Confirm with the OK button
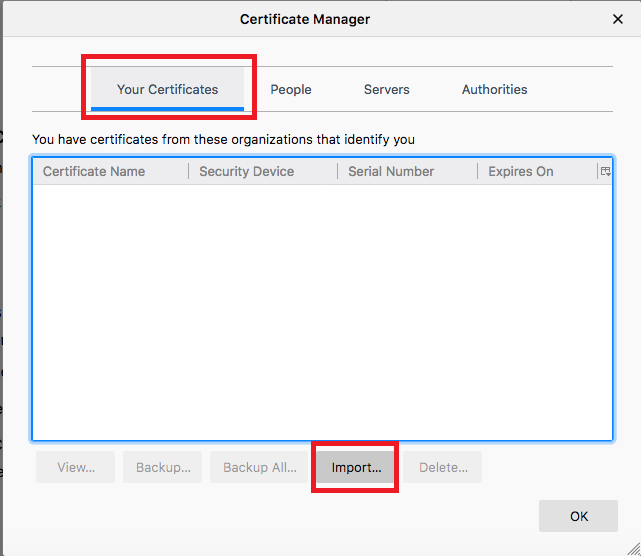Image resolution: width=641 pixels, height=556 pixels. [x=579, y=516]
